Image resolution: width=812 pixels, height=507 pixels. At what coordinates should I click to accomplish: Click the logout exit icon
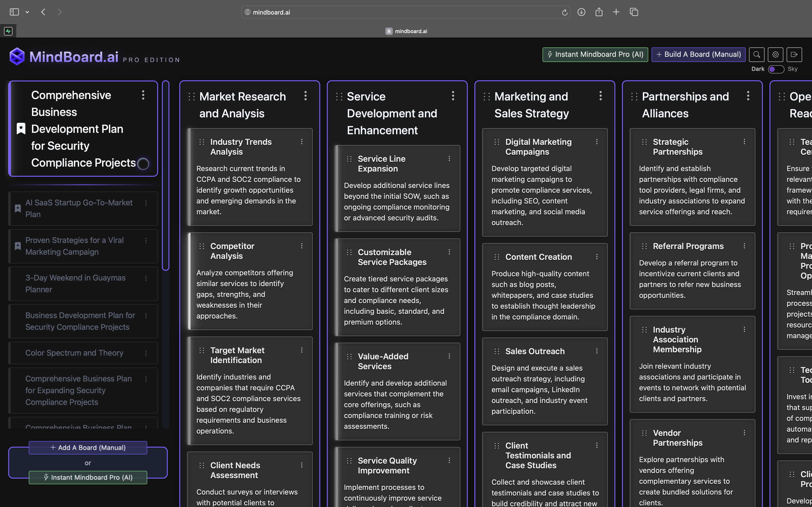tap(794, 55)
